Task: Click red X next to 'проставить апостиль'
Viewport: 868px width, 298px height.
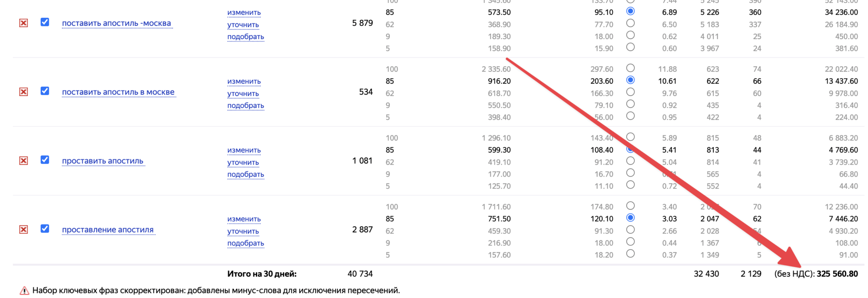Action: click(24, 160)
